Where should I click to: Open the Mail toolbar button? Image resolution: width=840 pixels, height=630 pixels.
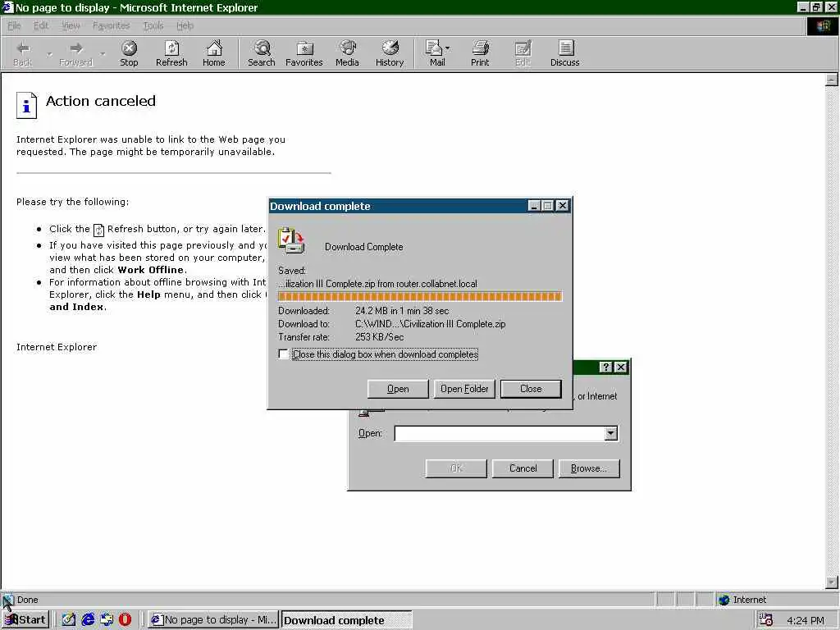437,53
